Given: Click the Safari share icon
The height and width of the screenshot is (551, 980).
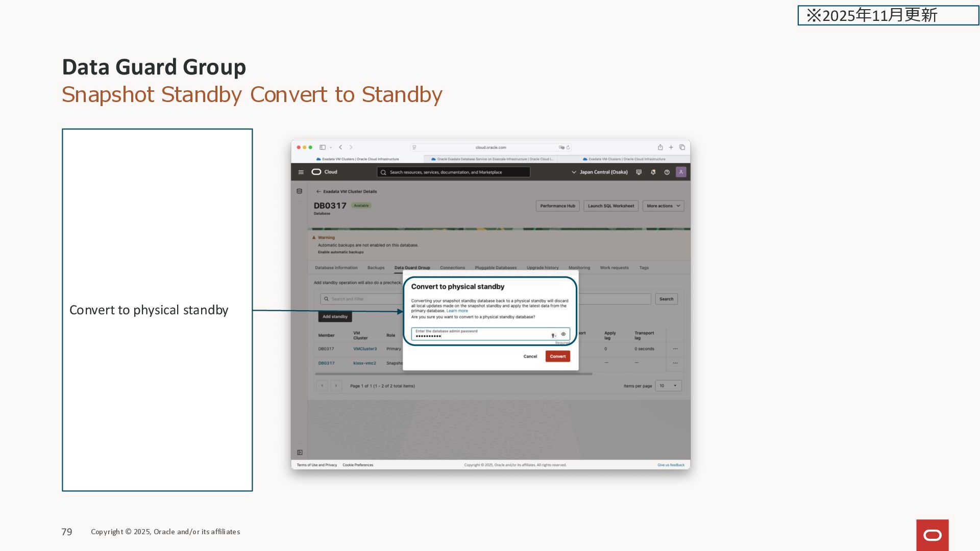Looking at the screenshot, I should pyautogui.click(x=660, y=147).
